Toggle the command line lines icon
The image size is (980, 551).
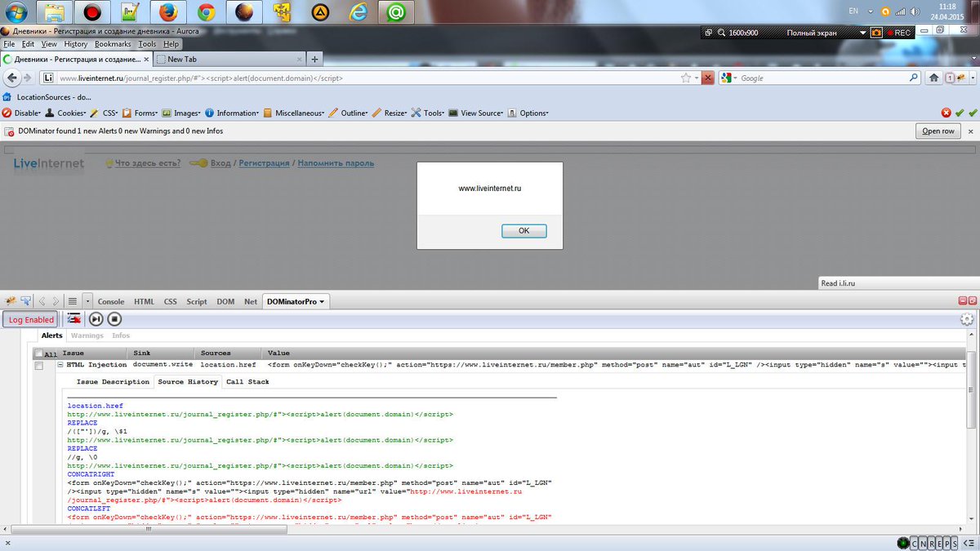click(x=72, y=301)
